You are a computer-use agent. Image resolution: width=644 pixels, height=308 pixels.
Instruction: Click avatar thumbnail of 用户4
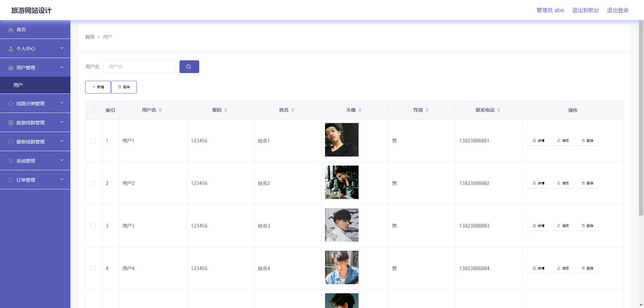click(x=342, y=267)
